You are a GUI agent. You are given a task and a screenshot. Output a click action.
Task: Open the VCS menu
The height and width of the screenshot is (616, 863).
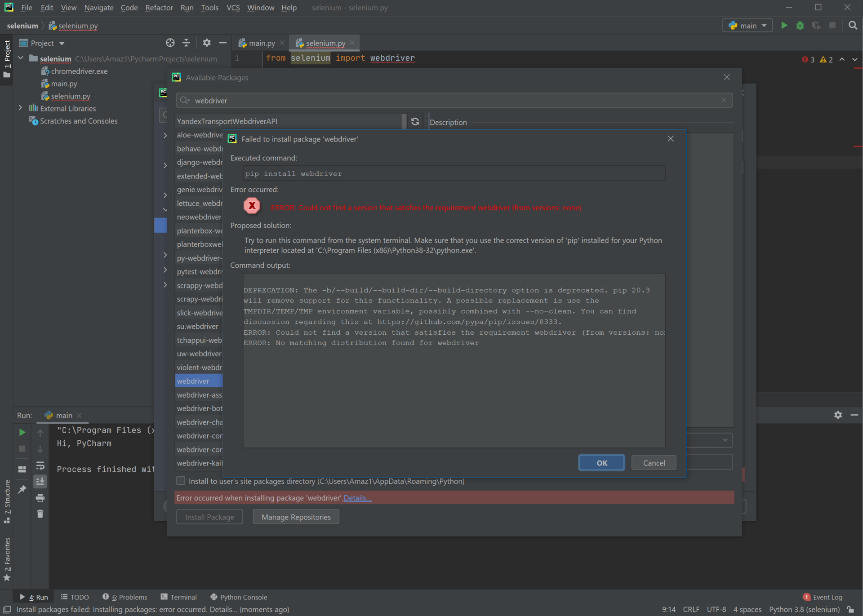tap(233, 8)
